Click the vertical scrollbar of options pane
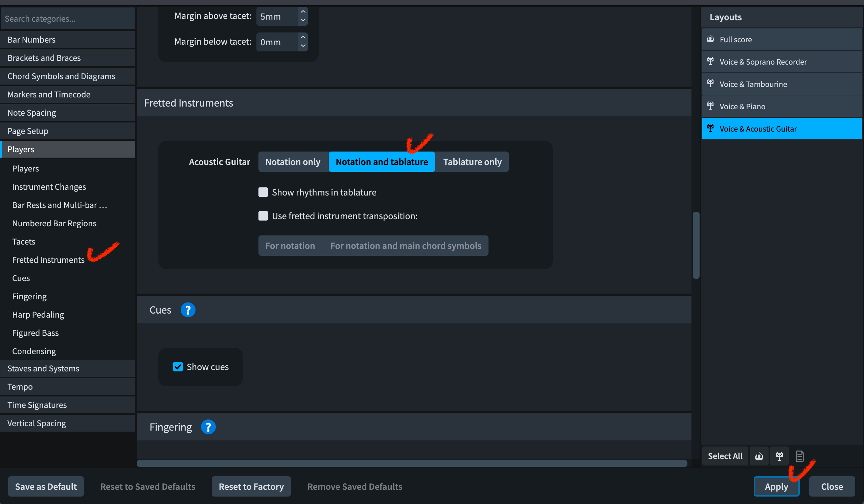This screenshot has height=504, width=864. point(696,245)
